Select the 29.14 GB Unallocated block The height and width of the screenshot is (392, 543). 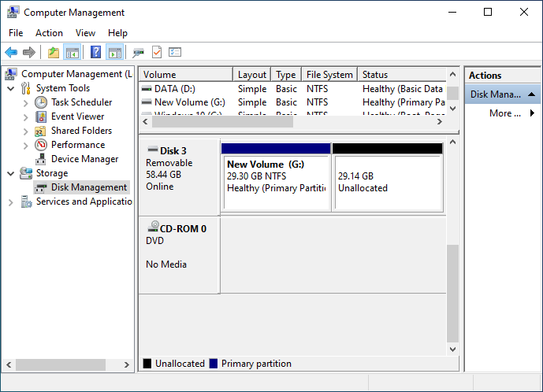388,177
